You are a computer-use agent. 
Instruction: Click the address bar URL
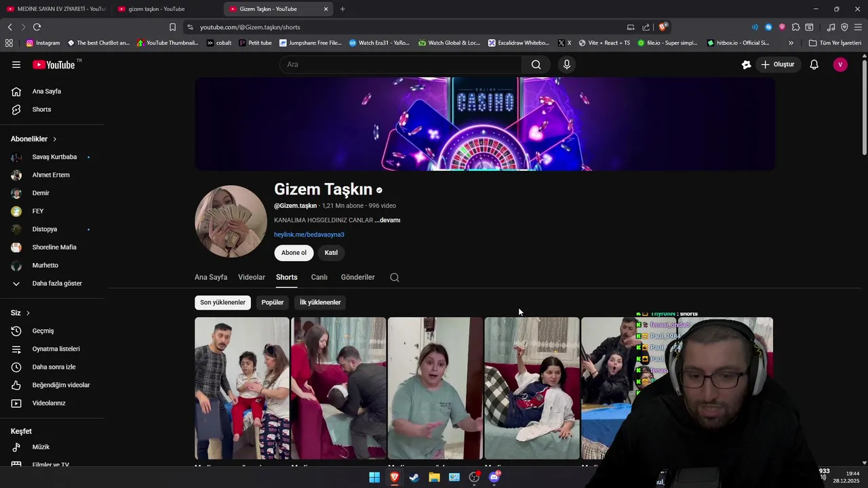(x=250, y=27)
